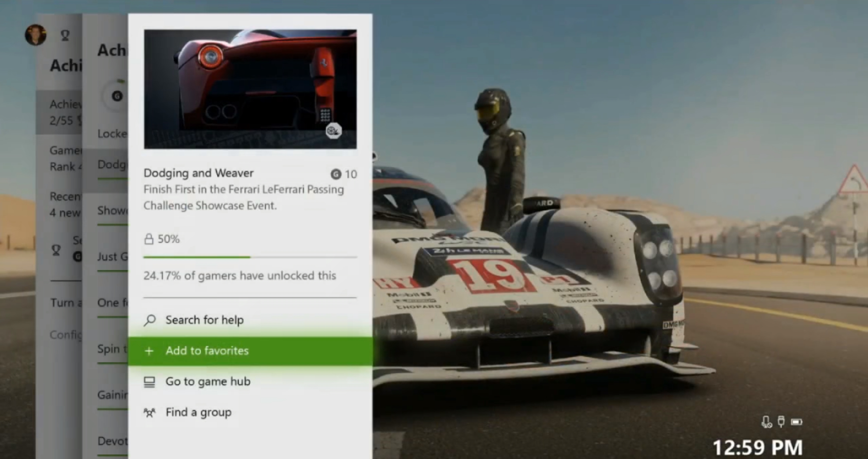Open the "4 new" recent entry in the left panel
The height and width of the screenshot is (459, 868).
coord(59,205)
